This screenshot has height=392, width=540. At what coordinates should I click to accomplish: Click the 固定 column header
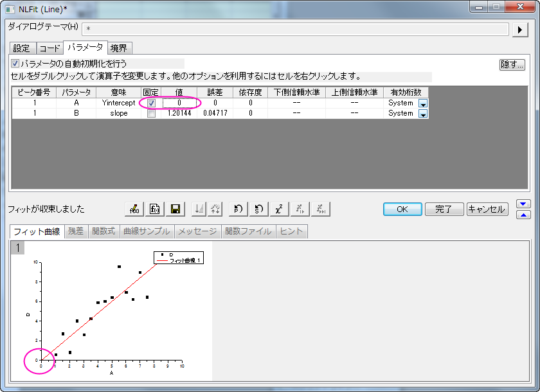click(x=151, y=93)
